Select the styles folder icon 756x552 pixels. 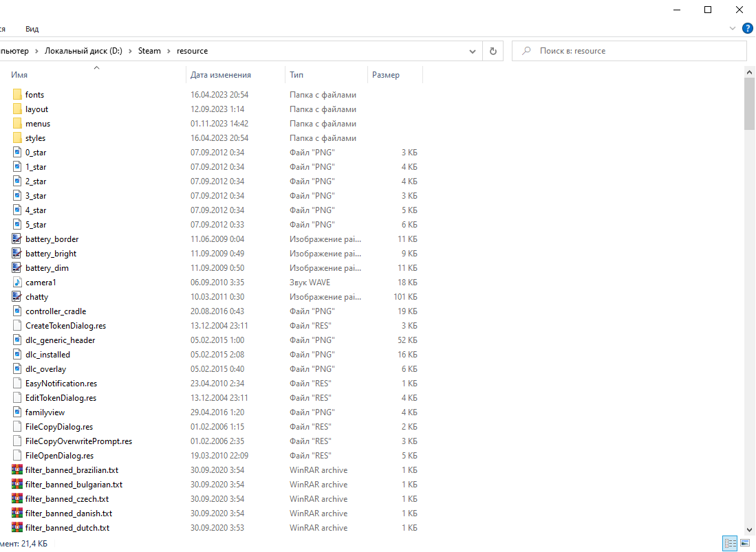point(17,137)
